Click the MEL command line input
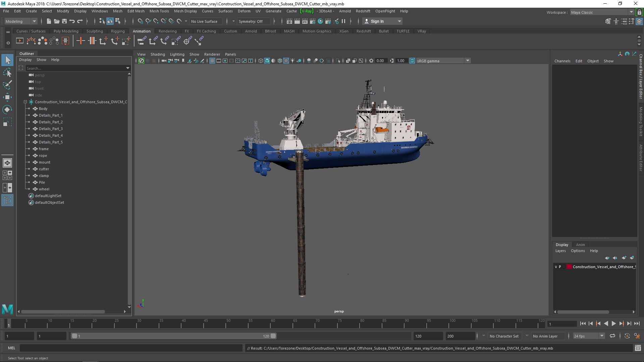This screenshot has width=644, height=362. [x=131, y=348]
